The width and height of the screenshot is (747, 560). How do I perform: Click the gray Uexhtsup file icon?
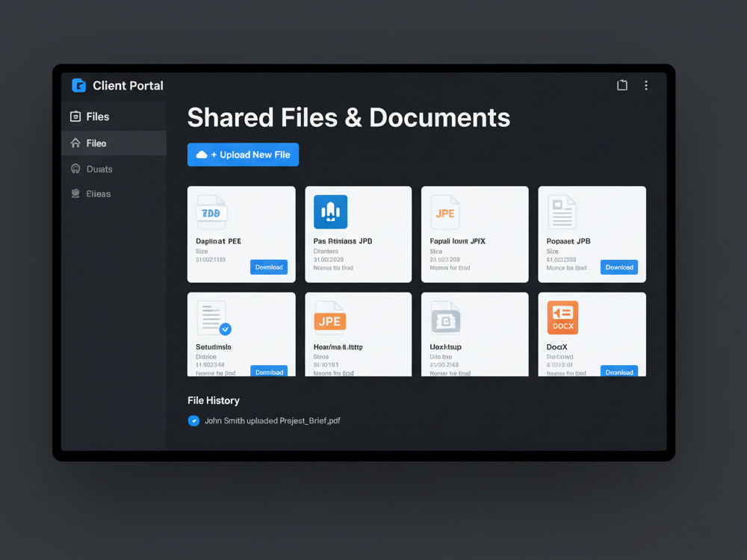(445, 318)
